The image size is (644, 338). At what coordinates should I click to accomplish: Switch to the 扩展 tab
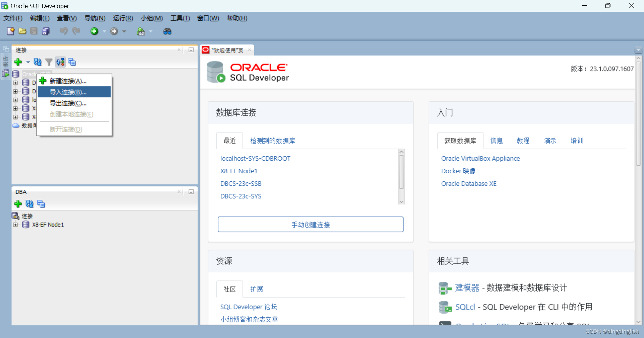pyautogui.click(x=257, y=289)
